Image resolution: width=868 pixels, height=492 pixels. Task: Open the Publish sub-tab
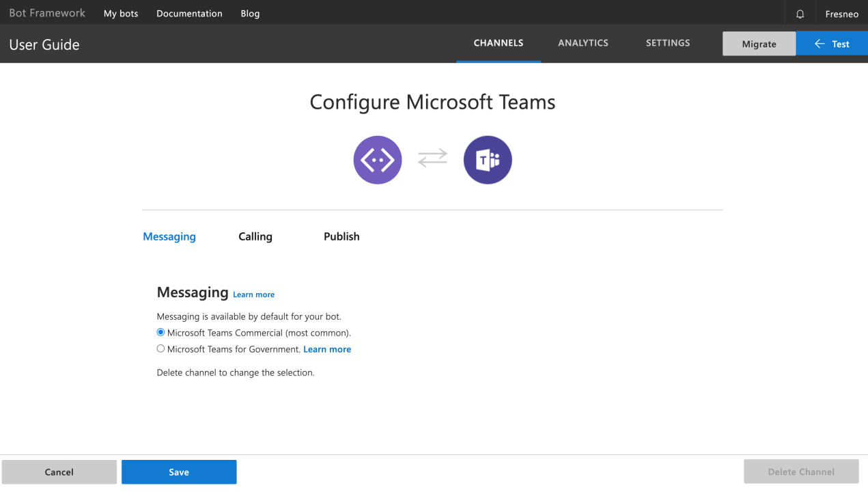click(341, 236)
